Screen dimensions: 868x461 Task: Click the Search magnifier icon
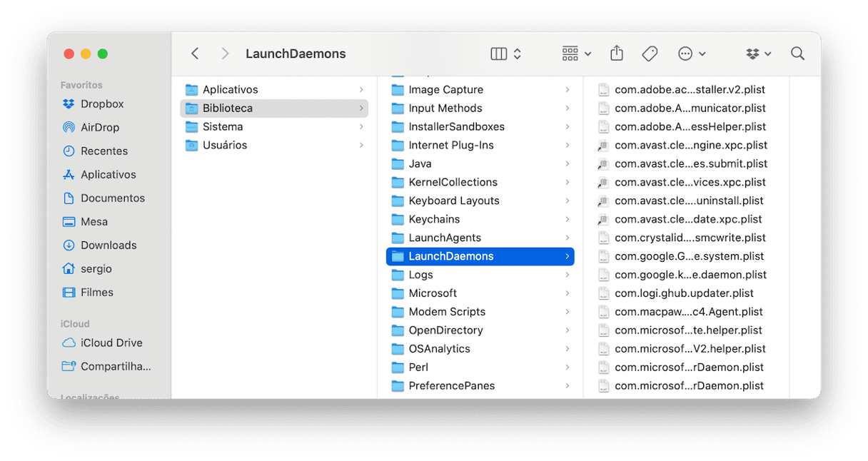click(797, 54)
